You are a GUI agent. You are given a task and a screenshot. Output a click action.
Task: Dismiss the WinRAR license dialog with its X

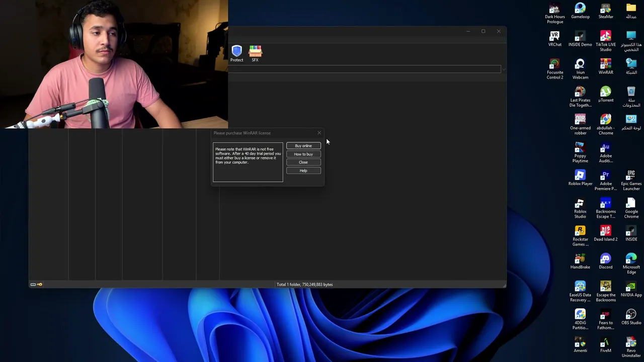point(319,133)
